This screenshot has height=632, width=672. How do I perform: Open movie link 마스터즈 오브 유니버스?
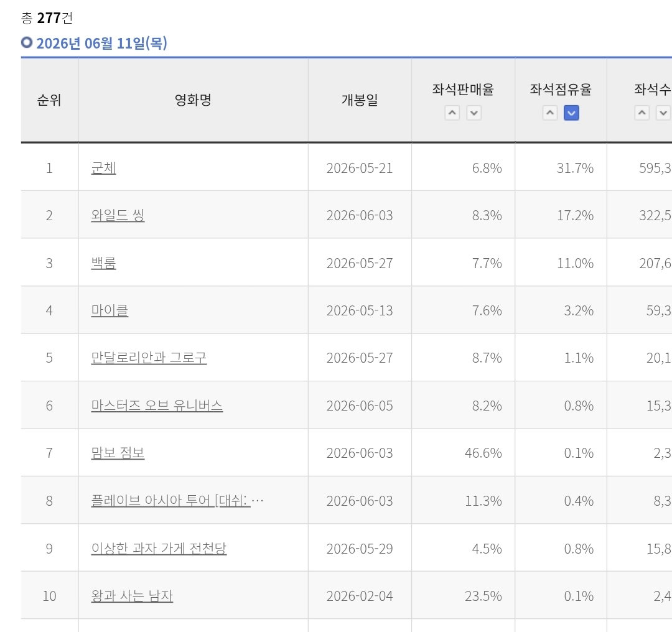pyautogui.click(x=157, y=406)
